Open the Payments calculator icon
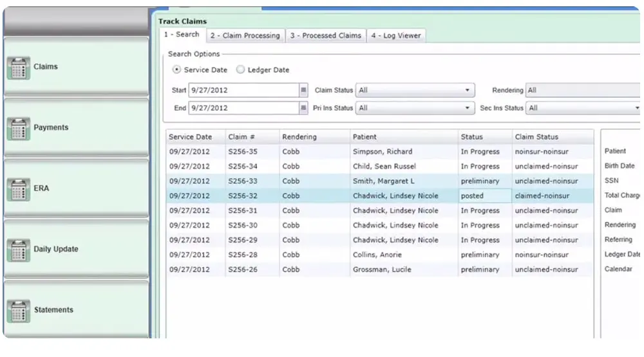Screen dimensions: 644x357 (x=19, y=129)
